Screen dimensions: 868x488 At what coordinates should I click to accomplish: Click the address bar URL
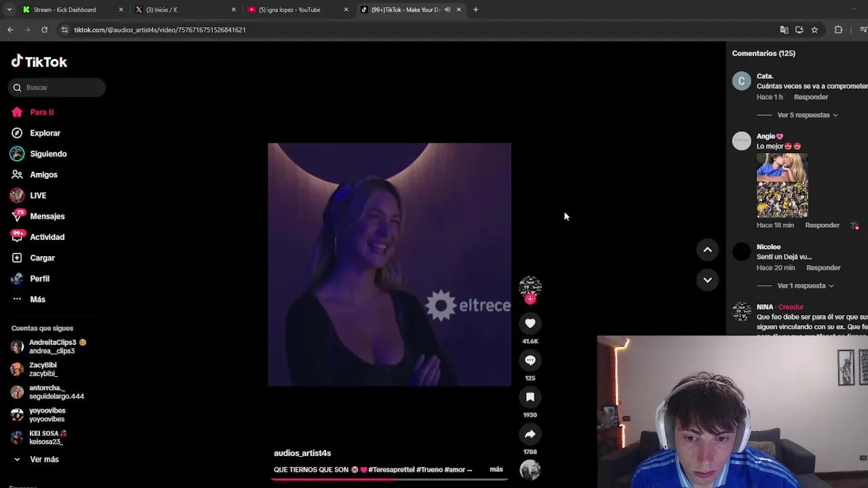point(160,30)
